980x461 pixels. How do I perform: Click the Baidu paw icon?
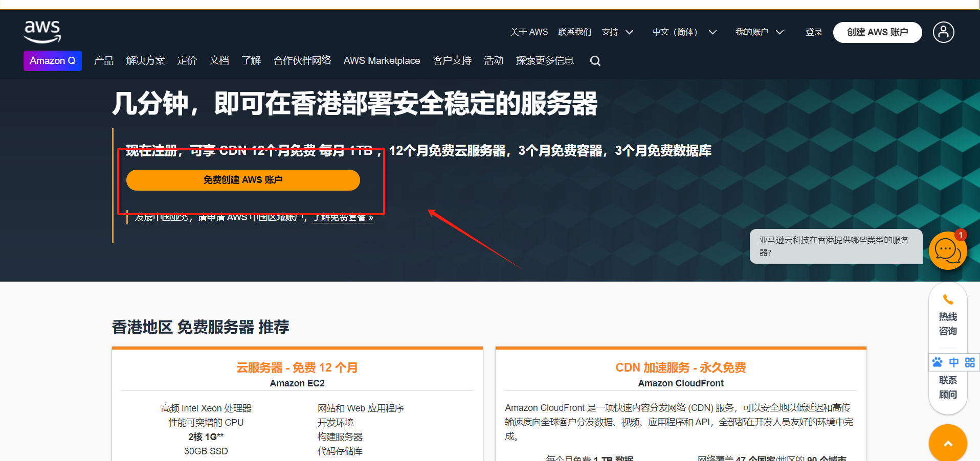click(x=937, y=362)
